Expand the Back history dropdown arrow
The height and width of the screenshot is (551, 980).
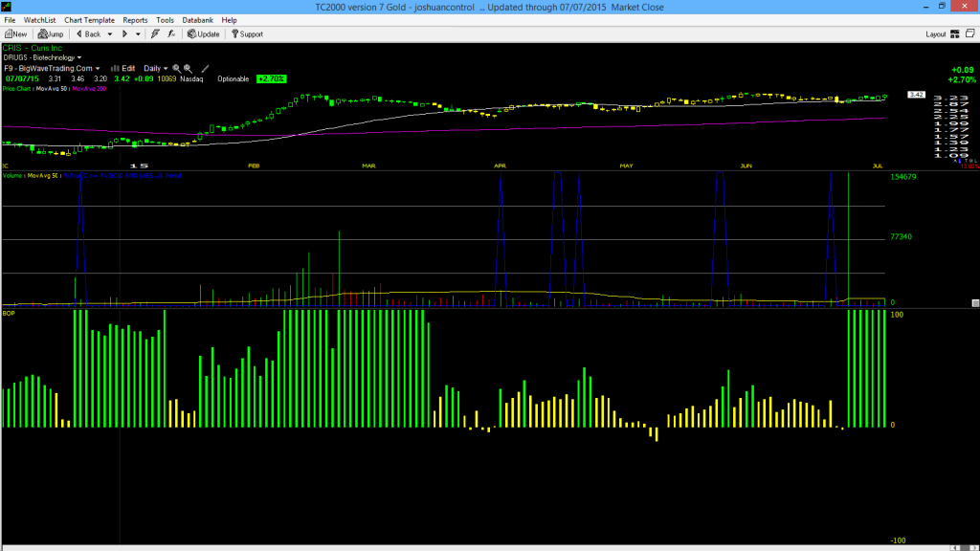110,34
